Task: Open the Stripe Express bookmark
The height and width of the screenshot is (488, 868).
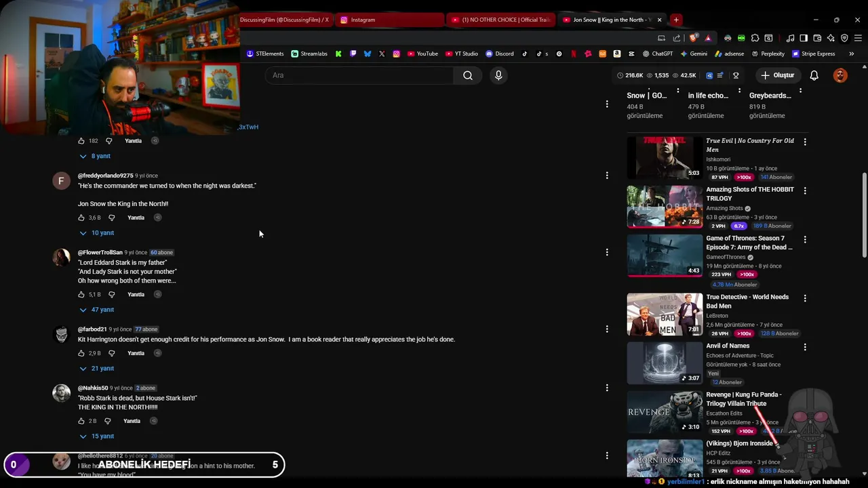Action: (814, 54)
